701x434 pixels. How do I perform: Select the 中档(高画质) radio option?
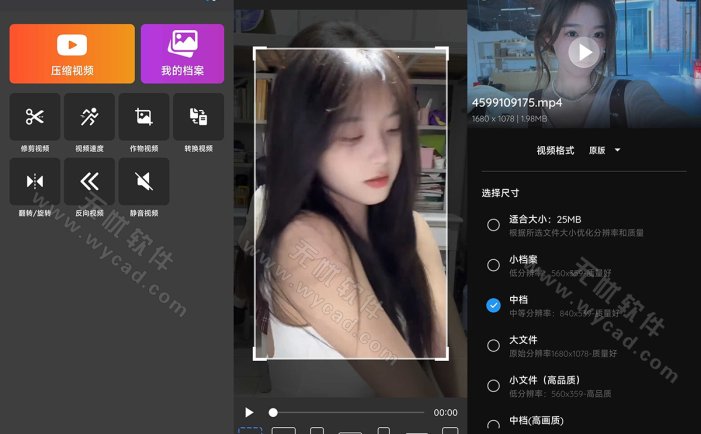point(494,426)
